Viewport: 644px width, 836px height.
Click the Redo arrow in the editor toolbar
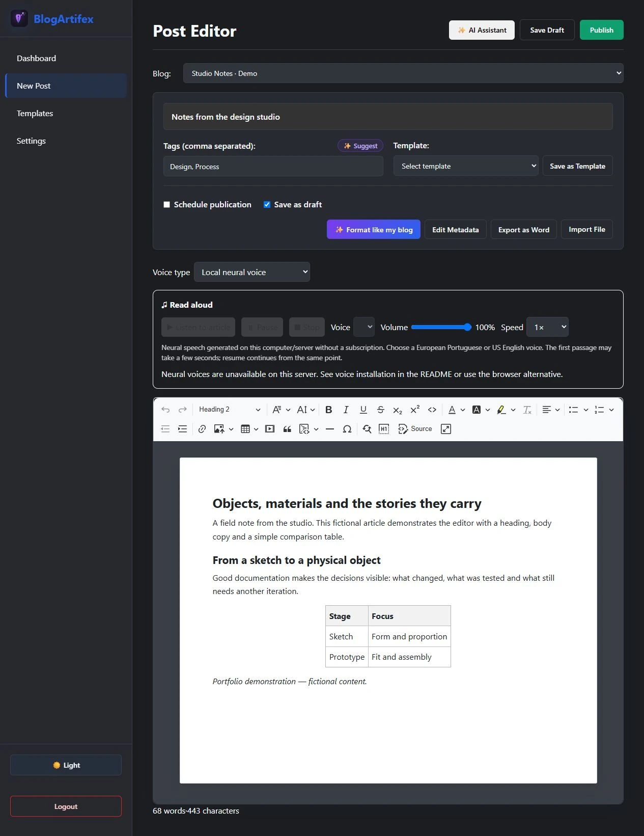click(x=182, y=410)
